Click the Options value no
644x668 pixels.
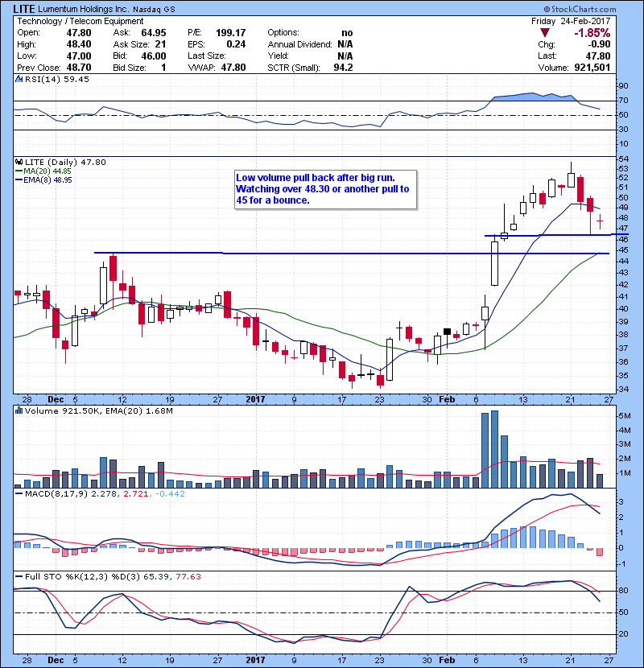pos(347,33)
